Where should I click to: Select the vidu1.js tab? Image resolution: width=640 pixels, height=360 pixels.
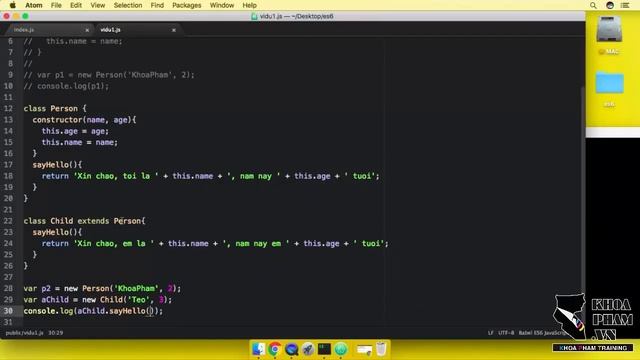pos(110,30)
